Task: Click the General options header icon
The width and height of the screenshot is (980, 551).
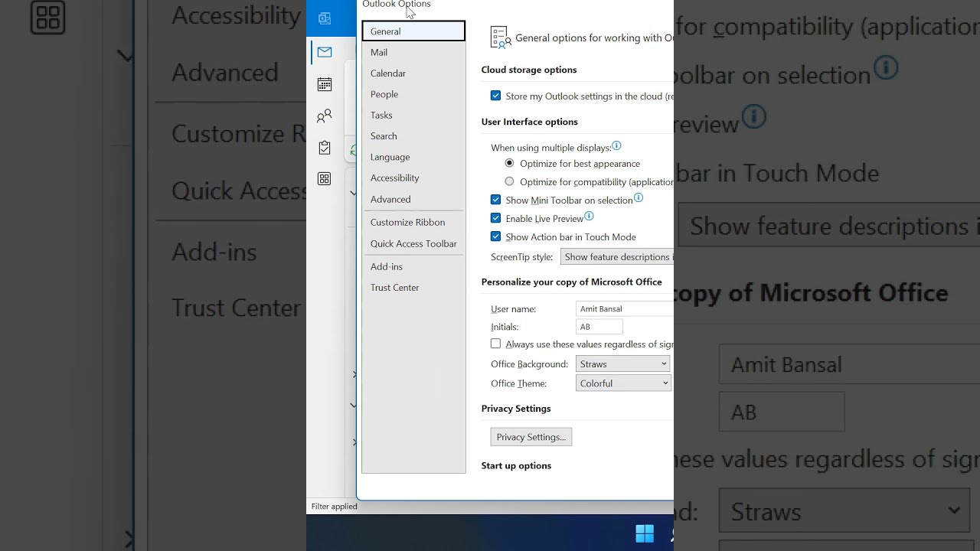Action: (501, 37)
